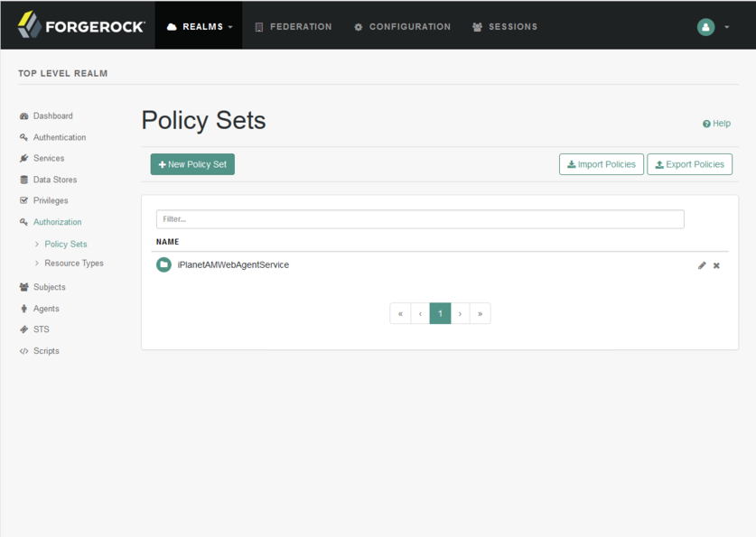Expand the Resource Types chevron

coord(36,263)
